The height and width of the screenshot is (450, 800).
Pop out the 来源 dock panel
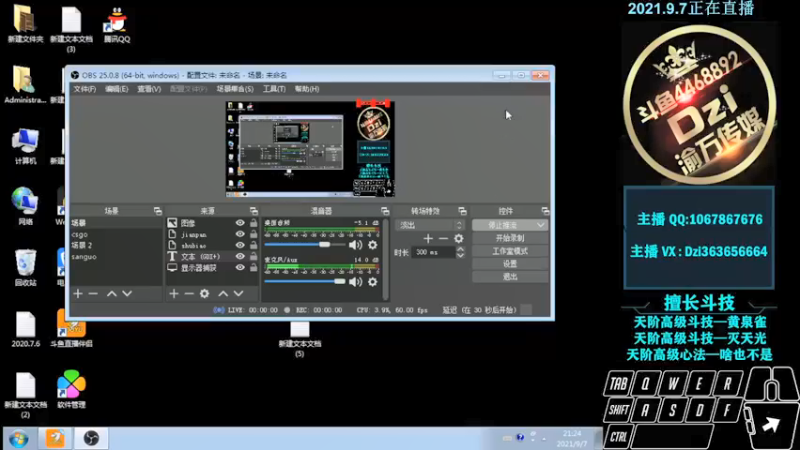pyautogui.click(x=254, y=211)
